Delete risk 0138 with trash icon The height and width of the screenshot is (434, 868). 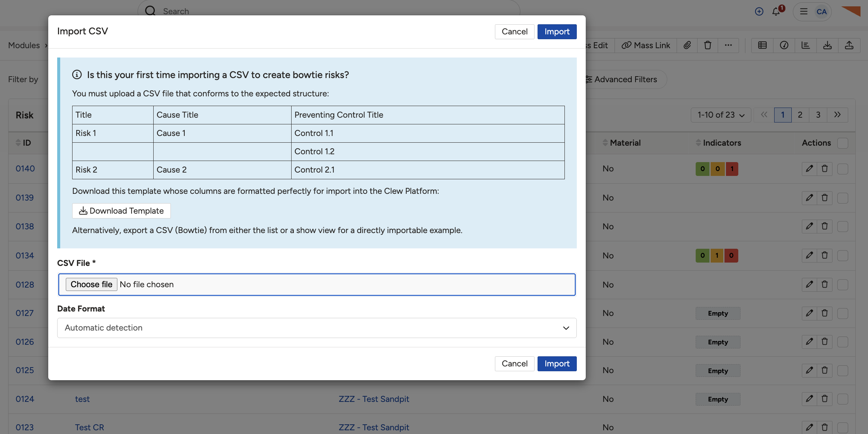tap(825, 226)
